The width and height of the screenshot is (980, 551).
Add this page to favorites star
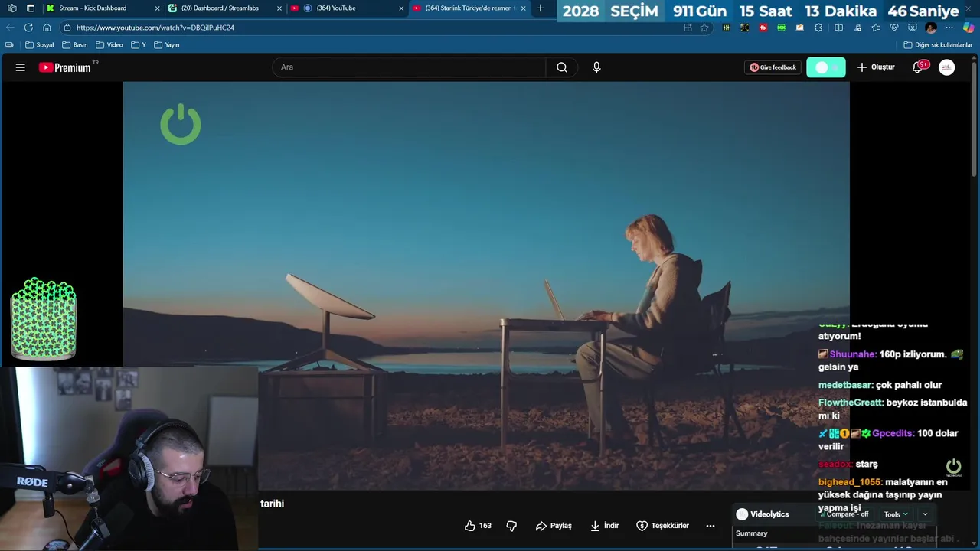tap(704, 28)
